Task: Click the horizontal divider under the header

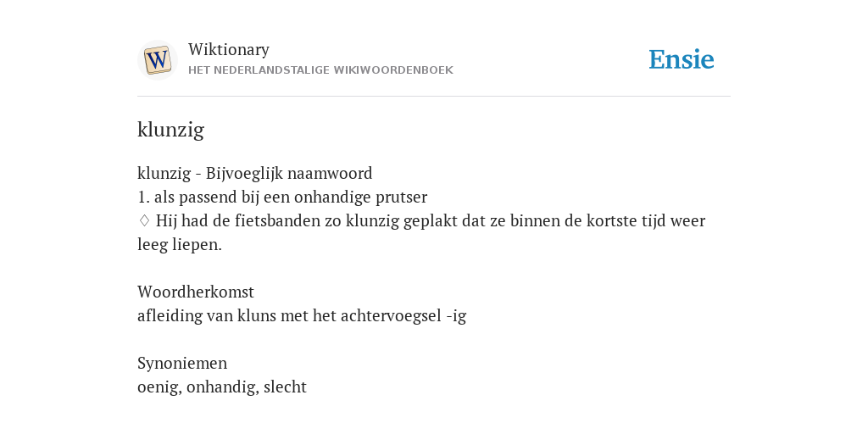Action: point(434,97)
